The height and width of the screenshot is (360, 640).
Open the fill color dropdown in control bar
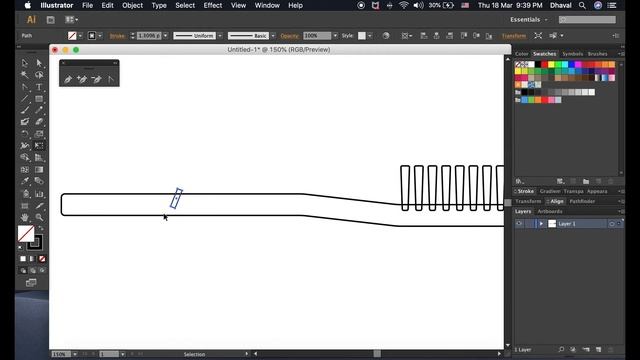pyautogui.click(x=80, y=36)
